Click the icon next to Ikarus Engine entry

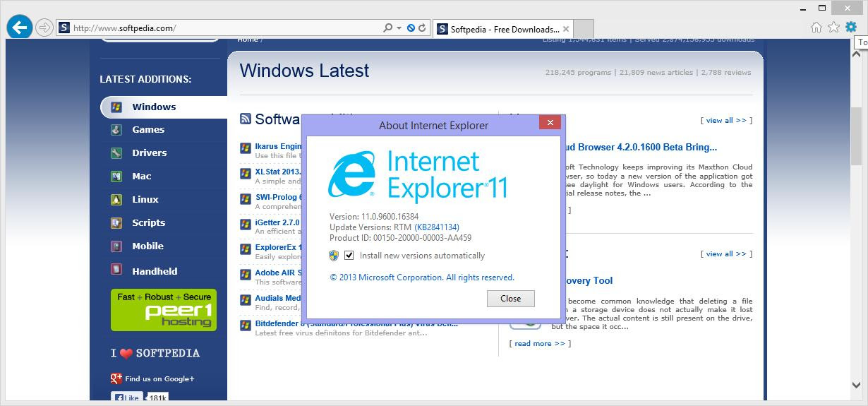point(246,148)
